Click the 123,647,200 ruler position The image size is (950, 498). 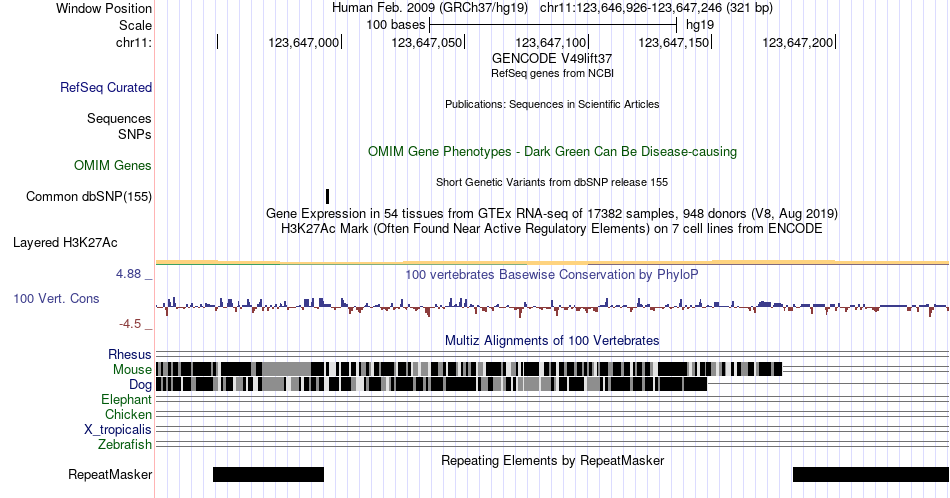[x=798, y=42]
